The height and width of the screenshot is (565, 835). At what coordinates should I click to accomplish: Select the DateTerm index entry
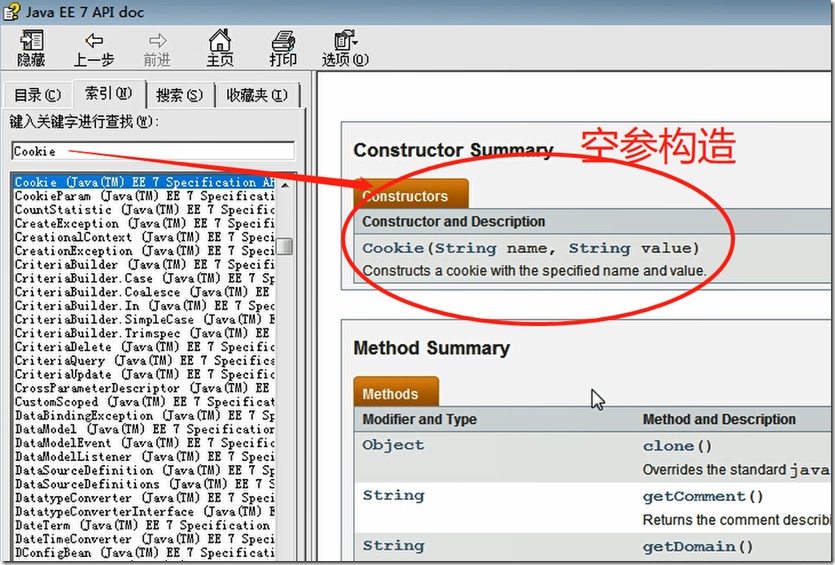tap(144, 526)
